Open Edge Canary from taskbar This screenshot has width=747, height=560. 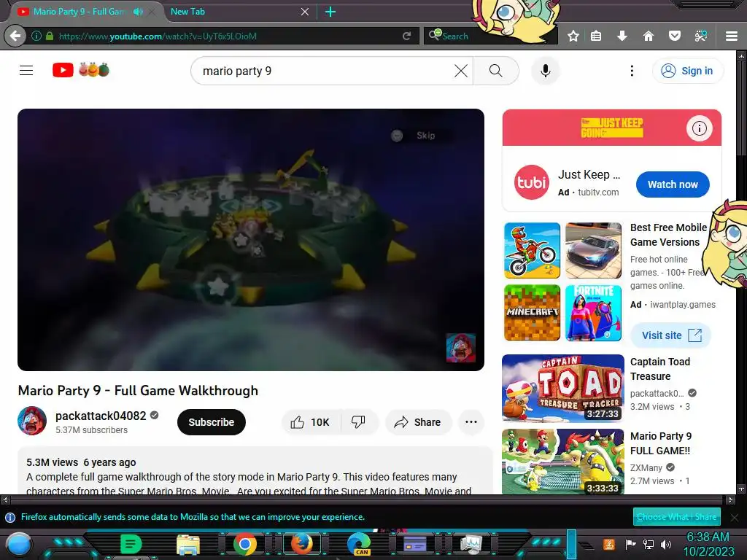coord(359,544)
